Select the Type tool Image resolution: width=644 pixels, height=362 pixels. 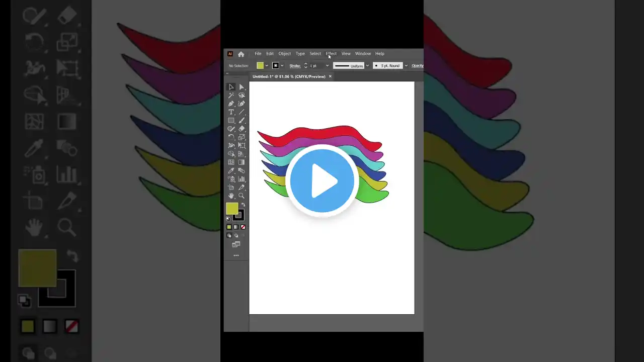[231, 112]
